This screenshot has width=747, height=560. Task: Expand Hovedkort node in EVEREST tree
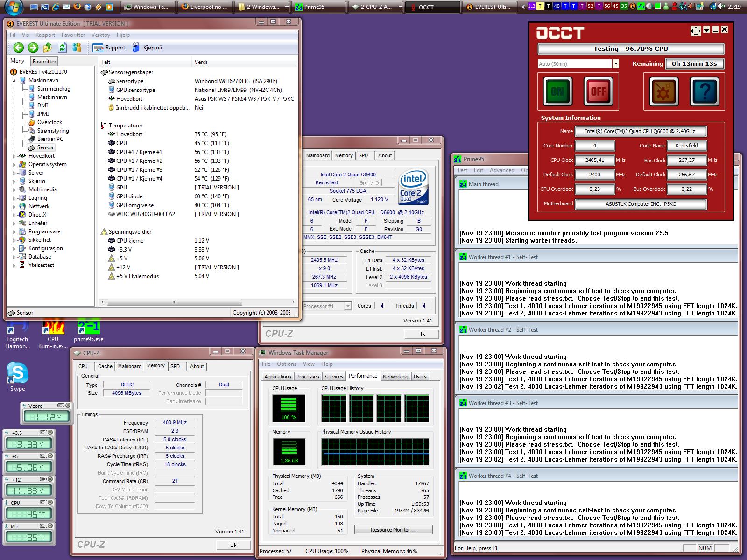pyautogui.click(x=14, y=156)
